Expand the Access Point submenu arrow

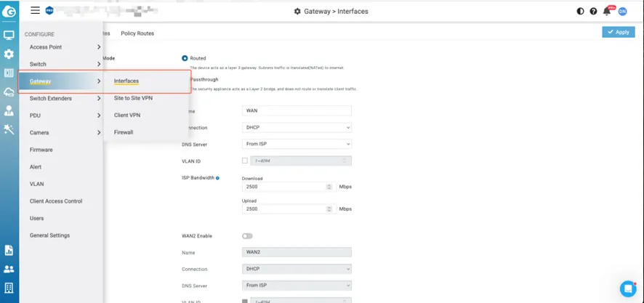point(99,47)
